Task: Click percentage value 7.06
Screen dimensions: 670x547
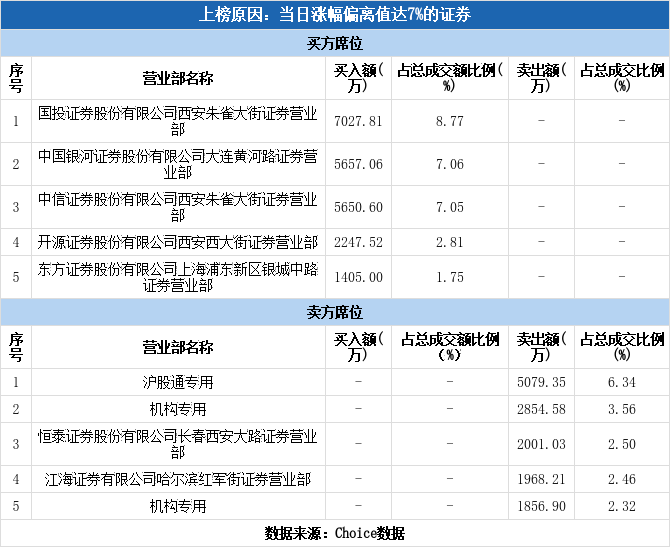Action: (x=450, y=164)
